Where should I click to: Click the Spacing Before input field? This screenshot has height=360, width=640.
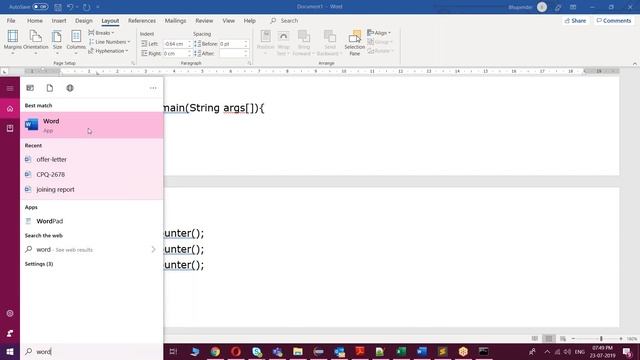pos(233,44)
